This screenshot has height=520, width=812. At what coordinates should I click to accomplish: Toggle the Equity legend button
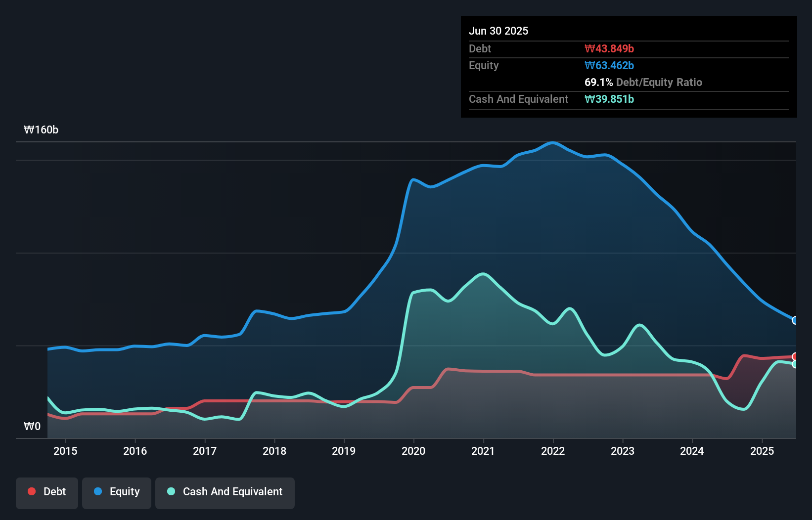click(x=117, y=492)
